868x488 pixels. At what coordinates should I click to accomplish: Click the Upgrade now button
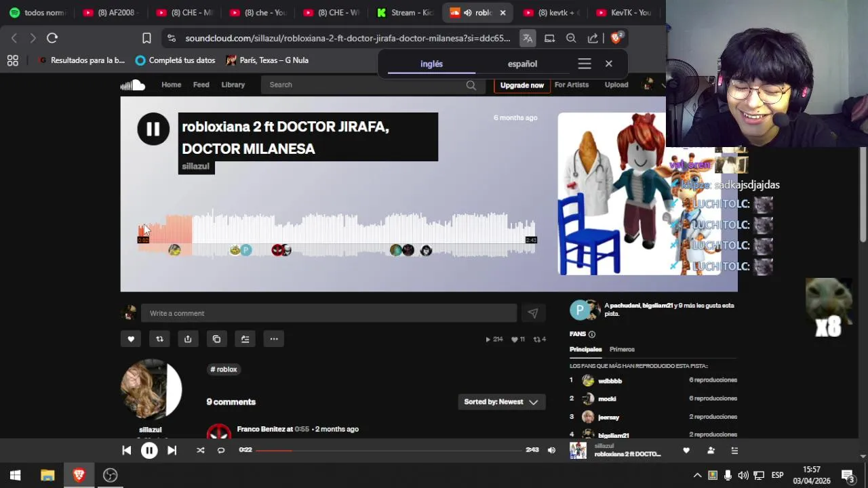pos(522,85)
